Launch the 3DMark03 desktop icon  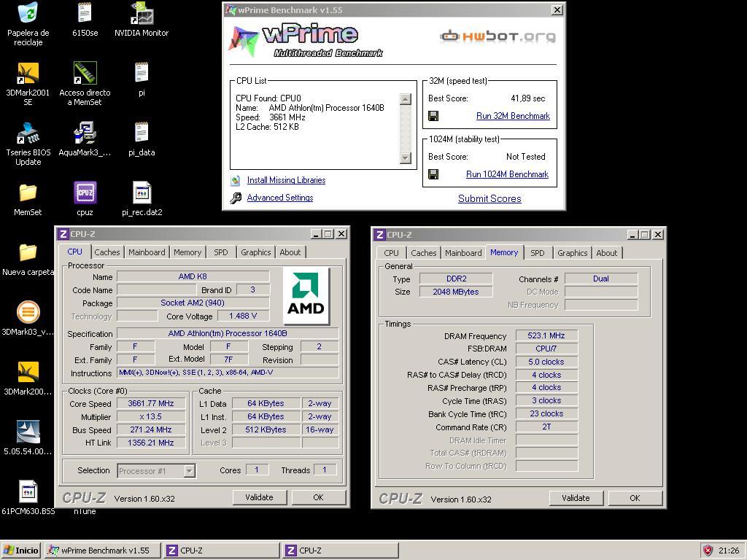(28, 313)
